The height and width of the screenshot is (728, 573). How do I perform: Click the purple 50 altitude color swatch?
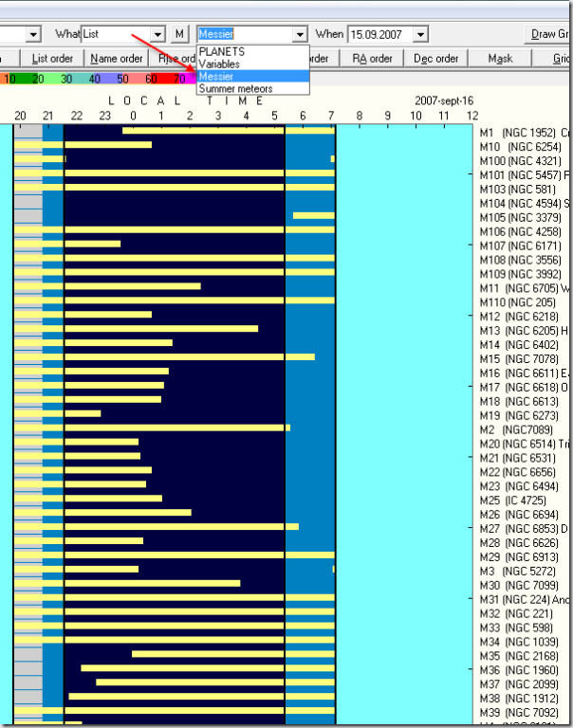123,79
